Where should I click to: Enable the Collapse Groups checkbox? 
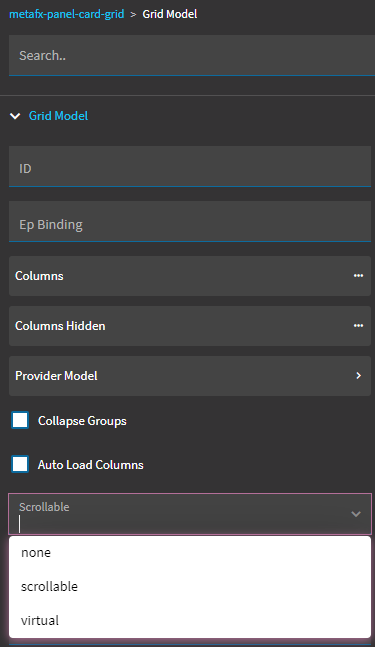(20, 420)
